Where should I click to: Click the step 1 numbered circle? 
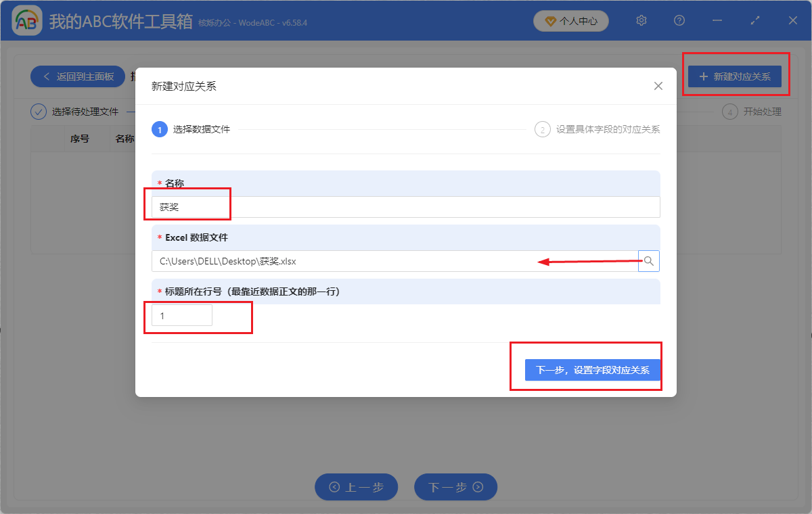pos(160,128)
